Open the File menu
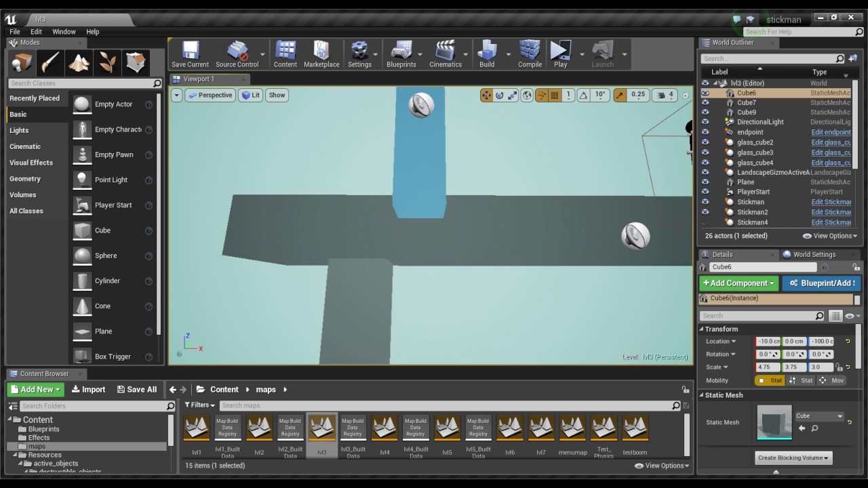The image size is (868, 488). point(15,32)
